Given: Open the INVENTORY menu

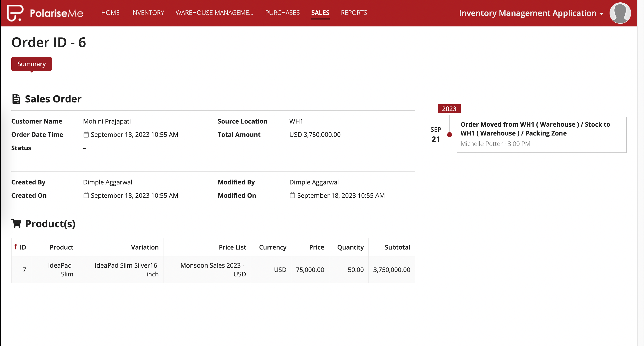Looking at the screenshot, I should (x=148, y=13).
